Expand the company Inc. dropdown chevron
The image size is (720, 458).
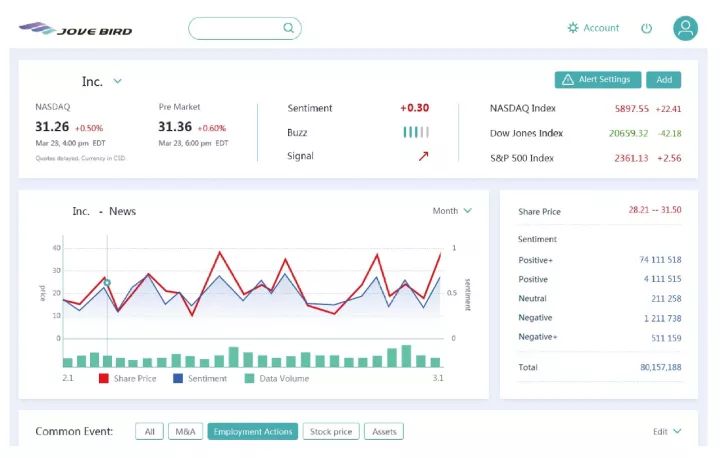coord(117,81)
